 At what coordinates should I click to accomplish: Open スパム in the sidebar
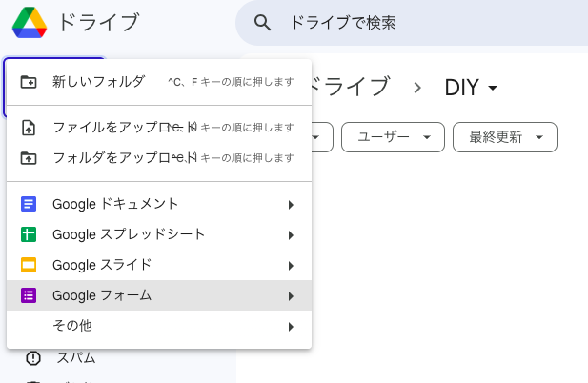tap(76, 358)
